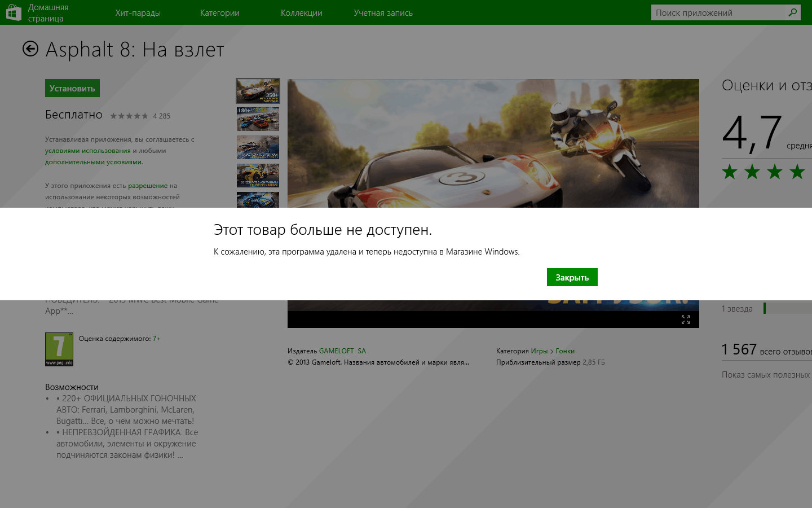
Task: Open the Хит-парады menu item
Action: tap(138, 13)
